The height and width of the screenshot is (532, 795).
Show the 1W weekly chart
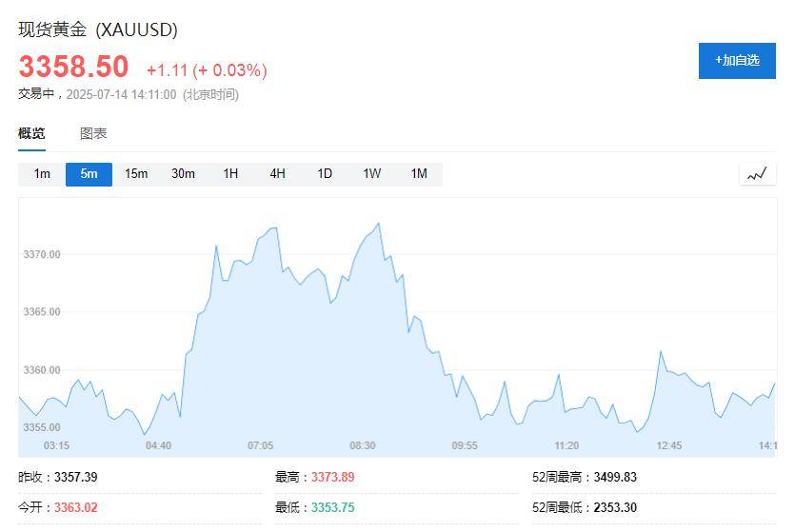tap(371, 174)
